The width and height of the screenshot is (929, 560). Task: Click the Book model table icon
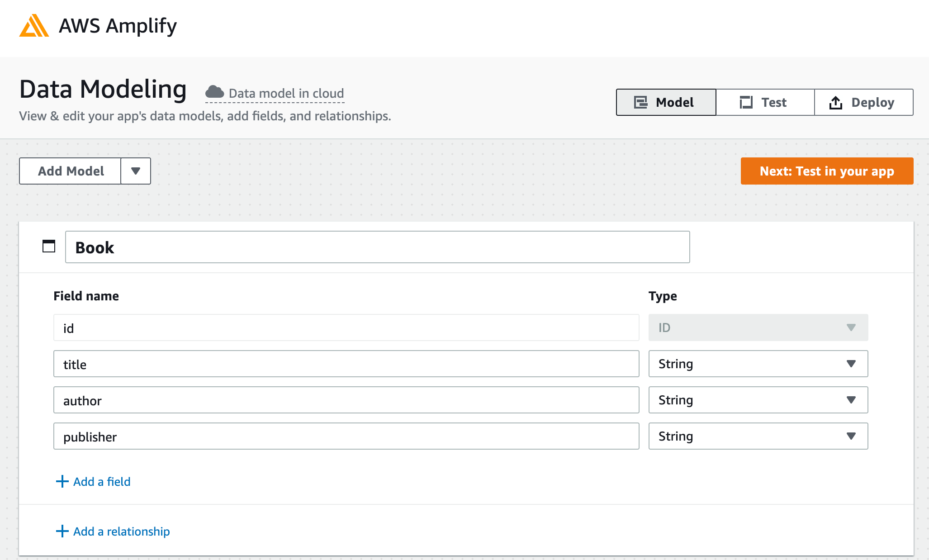click(x=49, y=246)
